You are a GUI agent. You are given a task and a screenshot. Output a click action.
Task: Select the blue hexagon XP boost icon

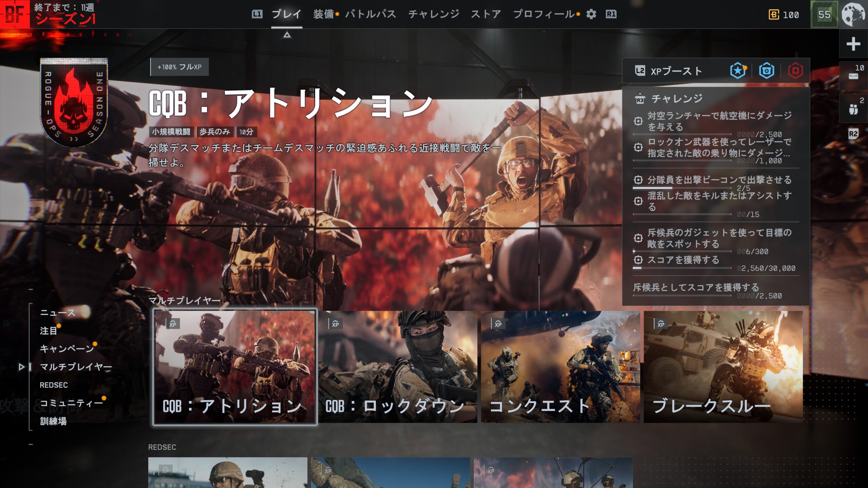766,71
